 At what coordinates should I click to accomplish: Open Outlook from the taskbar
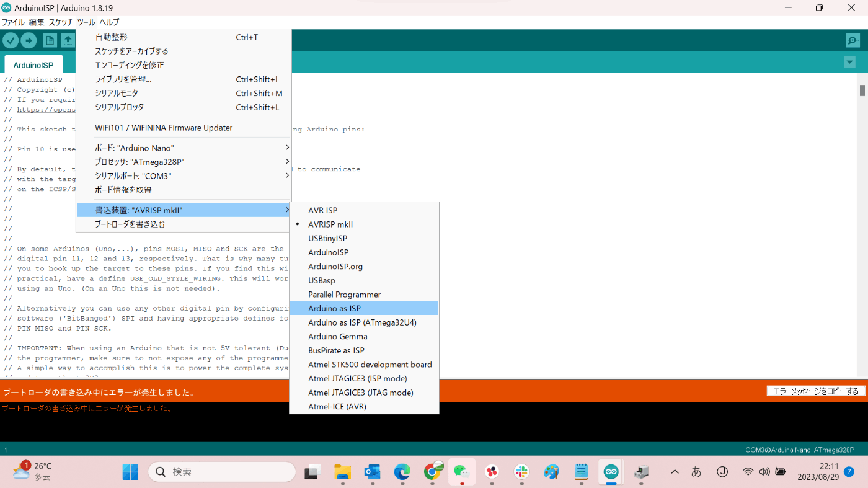(x=372, y=472)
